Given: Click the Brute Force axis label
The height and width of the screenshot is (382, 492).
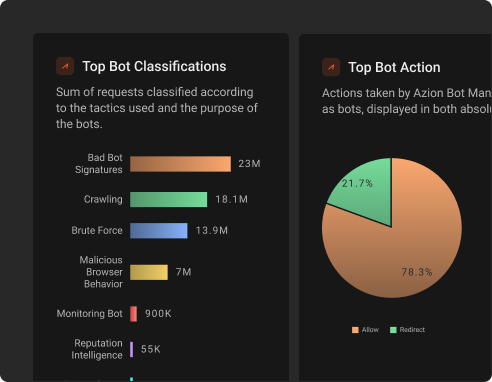Looking at the screenshot, I should pyautogui.click(x=97, y=230).
